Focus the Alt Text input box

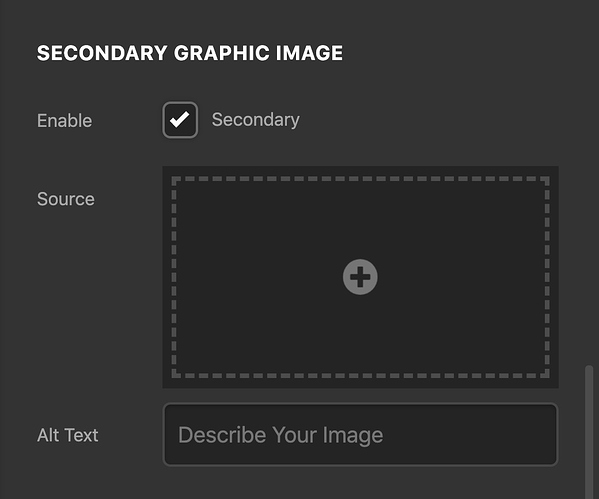point(360,434)
